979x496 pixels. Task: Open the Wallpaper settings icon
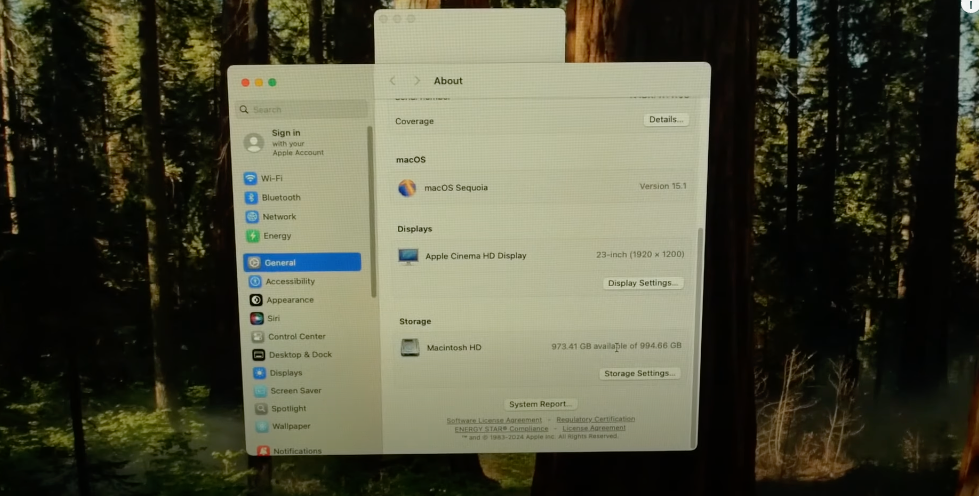(262, 427)
